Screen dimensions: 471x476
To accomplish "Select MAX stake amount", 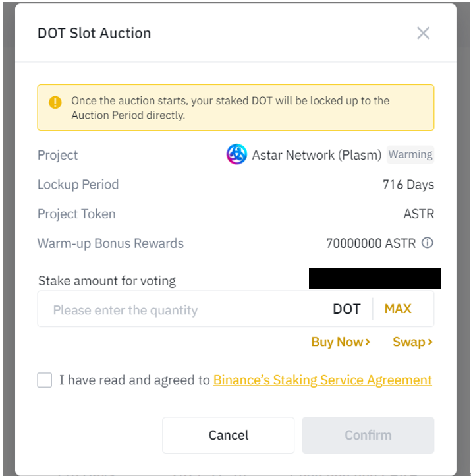I will pos(398,309).
